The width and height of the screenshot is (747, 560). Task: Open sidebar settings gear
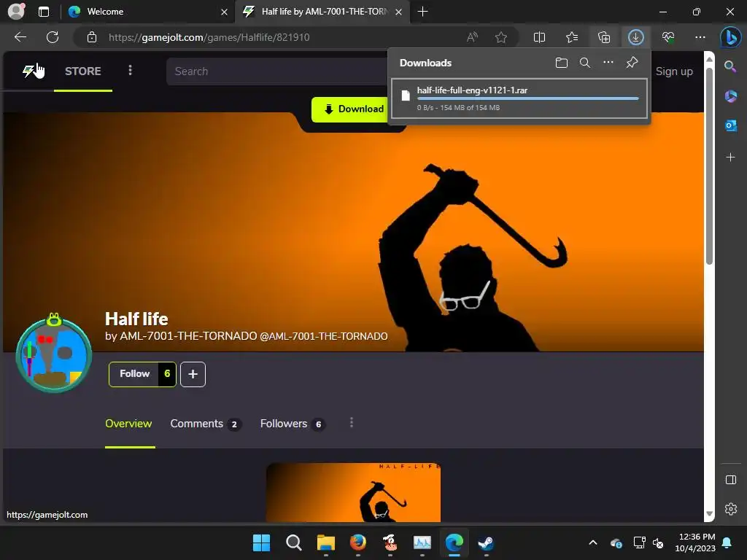pyautogui.click(x=730, y=509)
